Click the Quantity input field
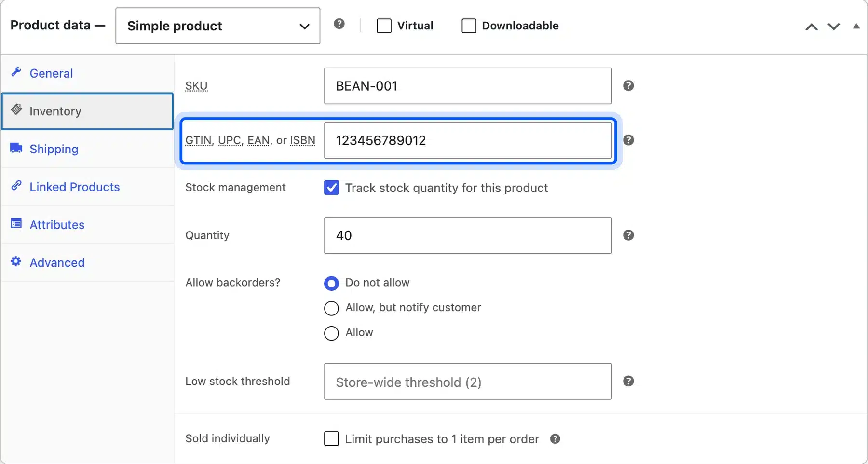Screen dimensions: 868x464 [x=468, y=235]
